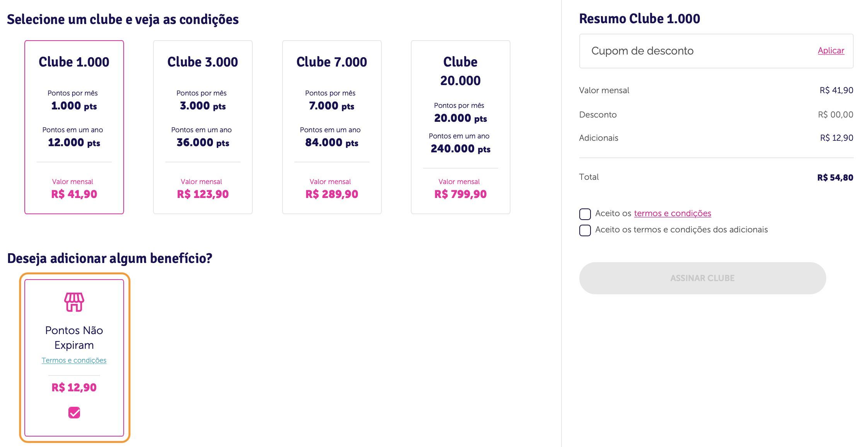This screenshot has height=447, width=868.
Task: Choose the Clube 7.000 plan card
Action: 332,127
